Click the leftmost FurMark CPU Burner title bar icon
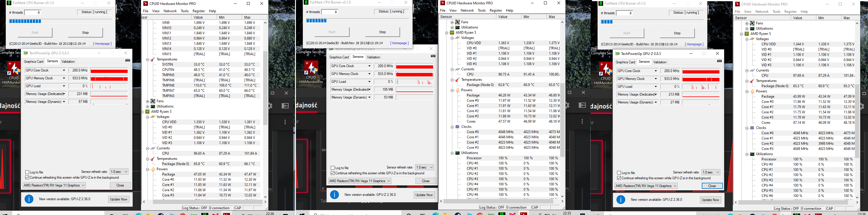 pyautogui.click(x=9, y=3)
